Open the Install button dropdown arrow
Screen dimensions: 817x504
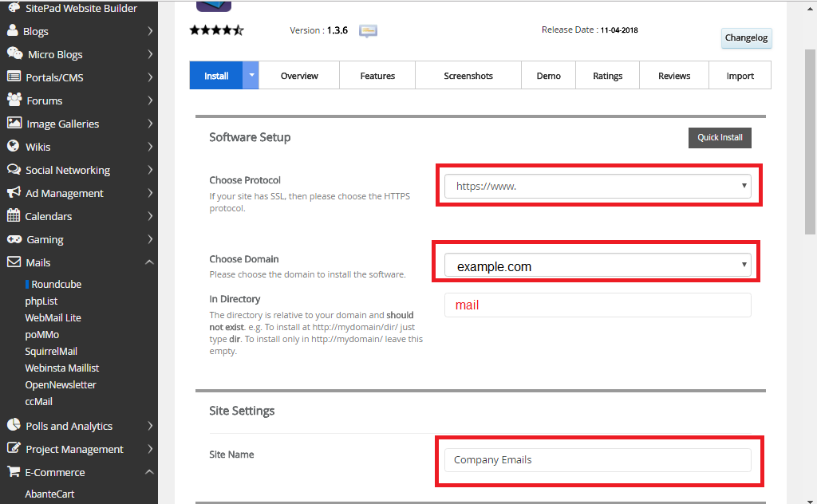pos(250,75)
